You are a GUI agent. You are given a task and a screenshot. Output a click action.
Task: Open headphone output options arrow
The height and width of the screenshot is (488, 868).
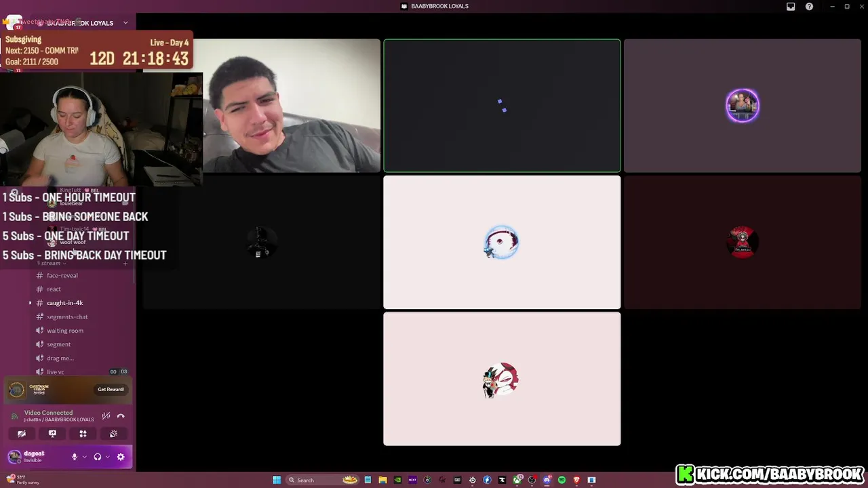click(x=107, y=457)
